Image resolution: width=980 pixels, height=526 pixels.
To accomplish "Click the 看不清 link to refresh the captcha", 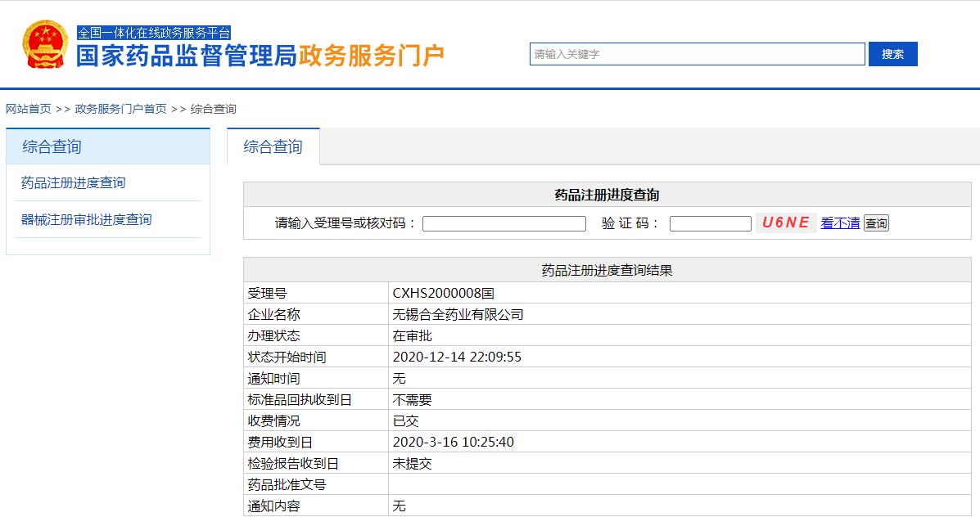I will pos(840,223).
